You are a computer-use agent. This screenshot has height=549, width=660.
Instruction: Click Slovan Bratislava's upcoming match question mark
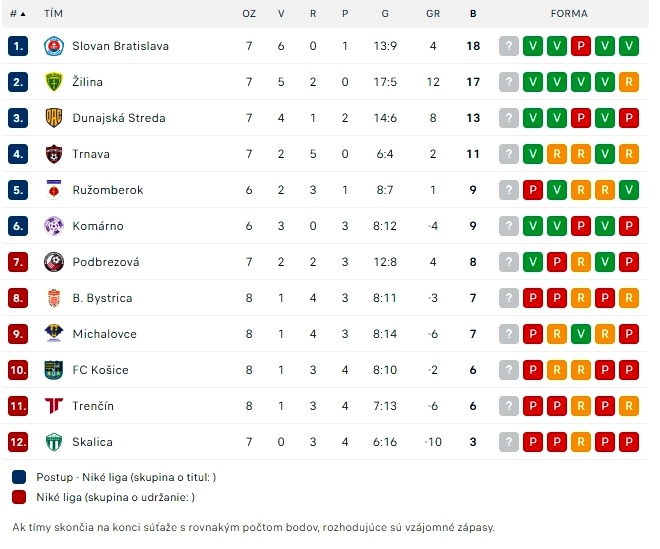coord(509,46)
